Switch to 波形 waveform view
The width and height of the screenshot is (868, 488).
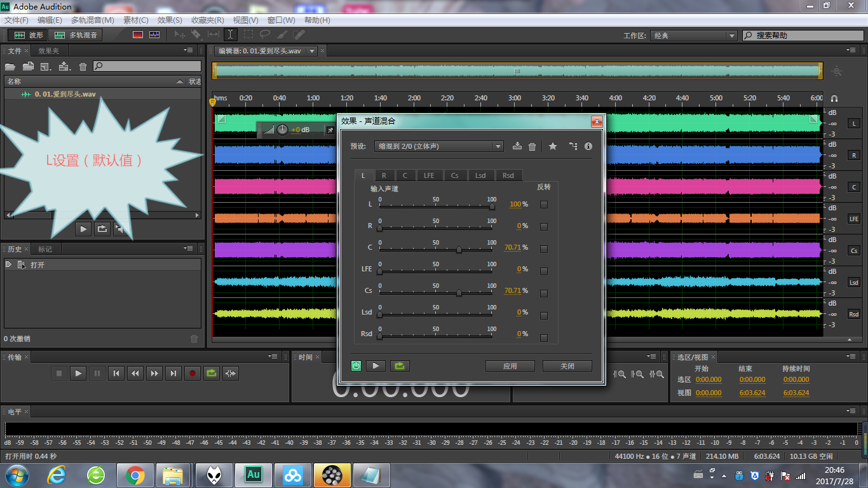click(x=29, y=35)
